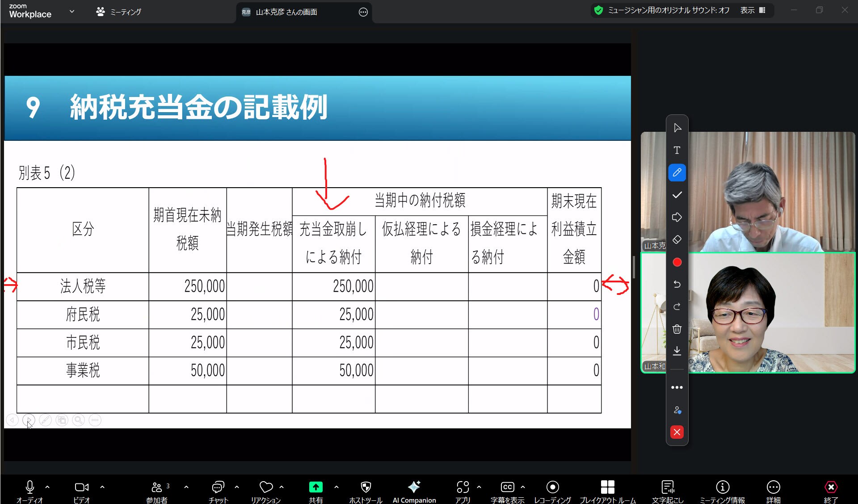Select the eraser annotation tool

(x=677, y=240)
